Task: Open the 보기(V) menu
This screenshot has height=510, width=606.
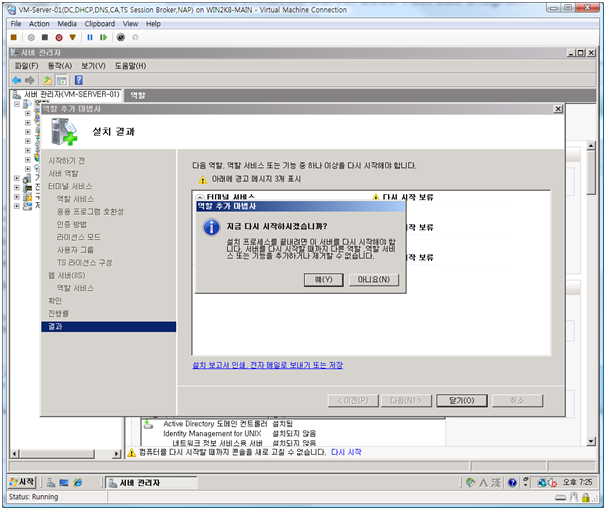Action: click(x=93, y=66)
